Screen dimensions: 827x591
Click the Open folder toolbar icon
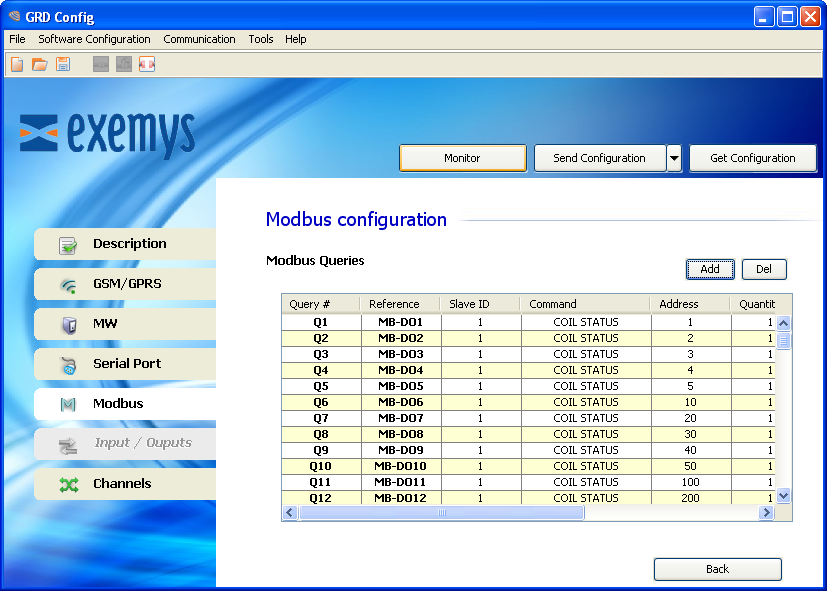tap(40, 65)
